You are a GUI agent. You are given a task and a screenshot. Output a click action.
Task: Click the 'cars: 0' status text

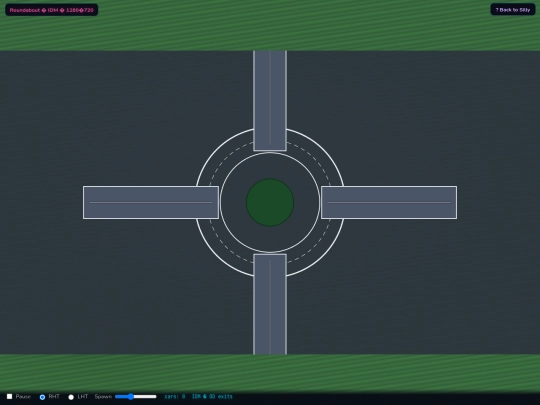[175, 396]
